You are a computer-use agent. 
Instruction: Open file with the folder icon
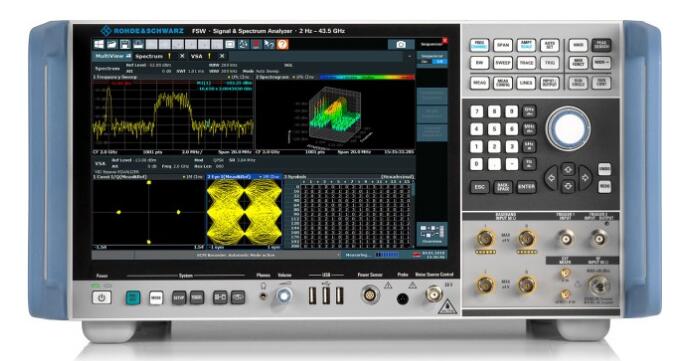pos(112,44)
